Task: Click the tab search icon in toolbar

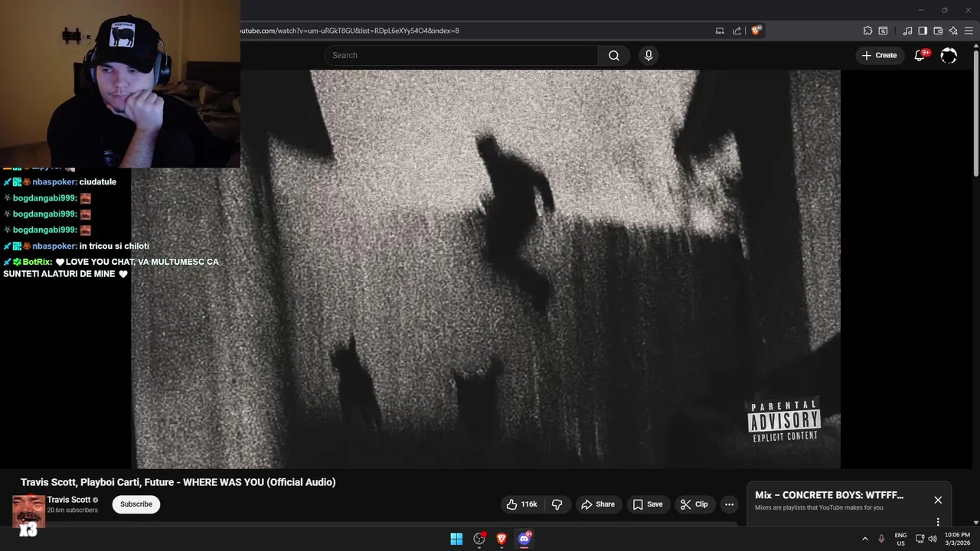Action: pos(883,31)
